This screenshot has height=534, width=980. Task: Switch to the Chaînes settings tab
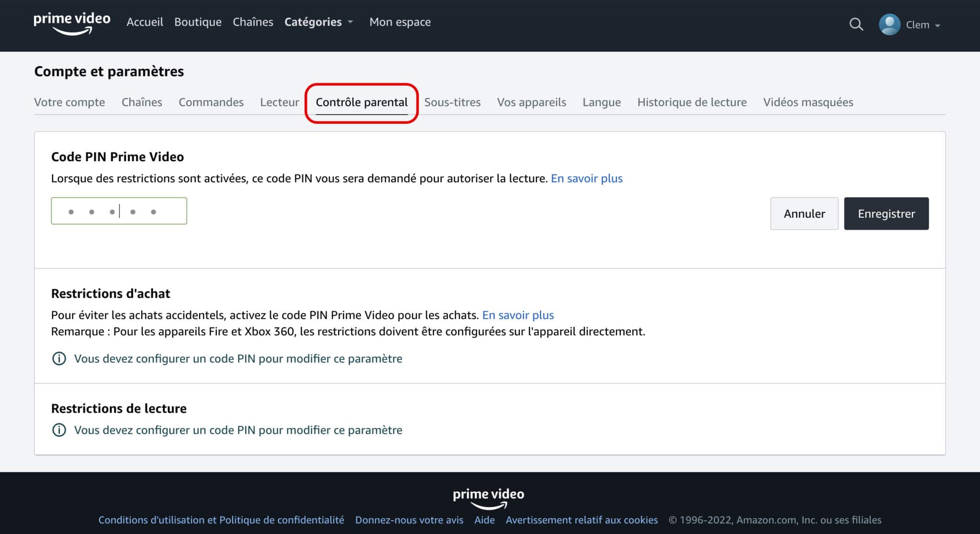click(142, 102)
